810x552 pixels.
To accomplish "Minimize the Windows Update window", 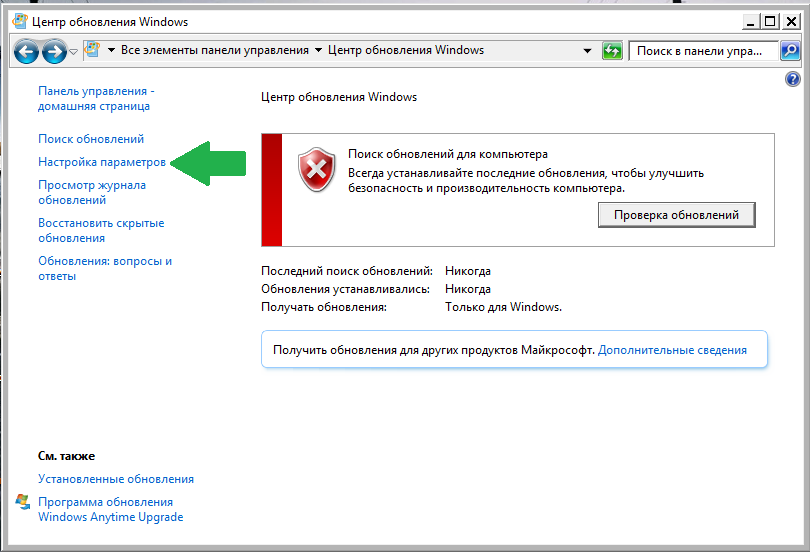I will click(751, 22).
